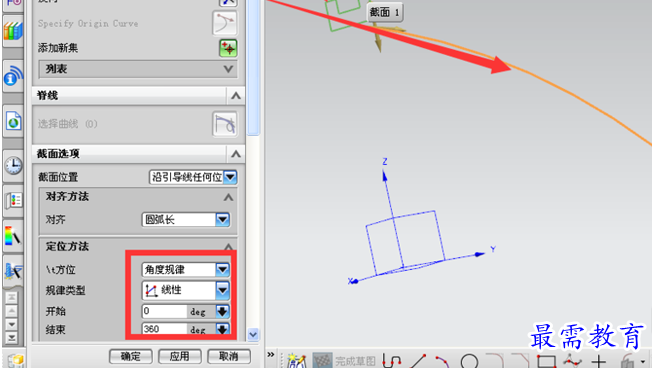The image size is (652, 368).
Task: Open the color palette sidebar tab
Action: click(13, 236)
